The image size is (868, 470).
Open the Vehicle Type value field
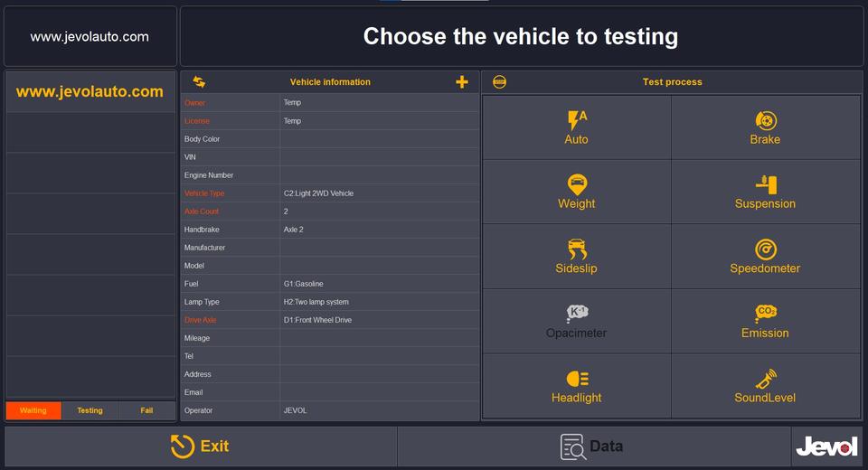coord(378,193)
